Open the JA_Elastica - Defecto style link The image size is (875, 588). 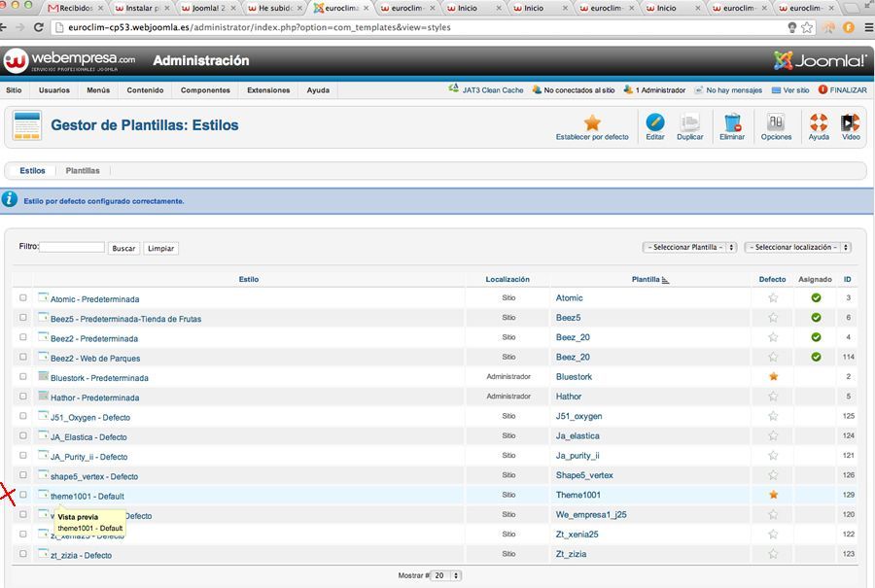pos(88,437)
